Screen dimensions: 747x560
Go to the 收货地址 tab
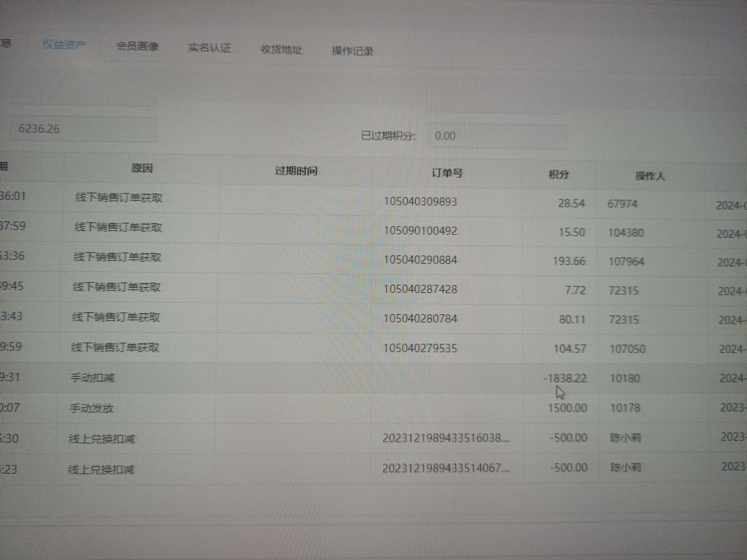tap(281, 50)
